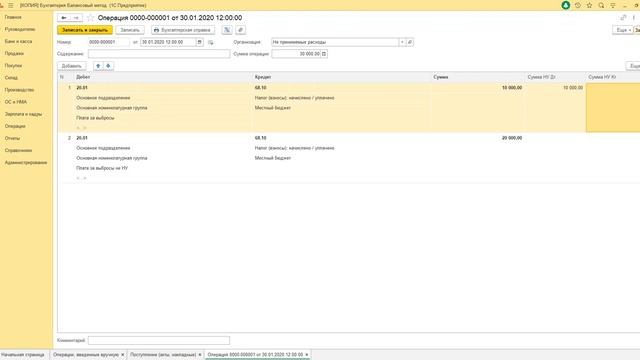Switch to Операции, введенные вручную tab
The height and width of the screenshot is (360, 640).
(x=86, y=355)
